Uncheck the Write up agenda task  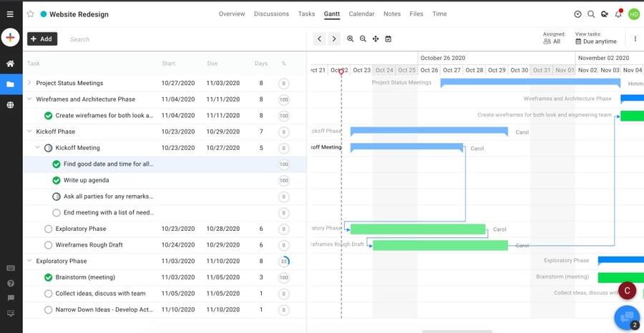tap(57, 180)
